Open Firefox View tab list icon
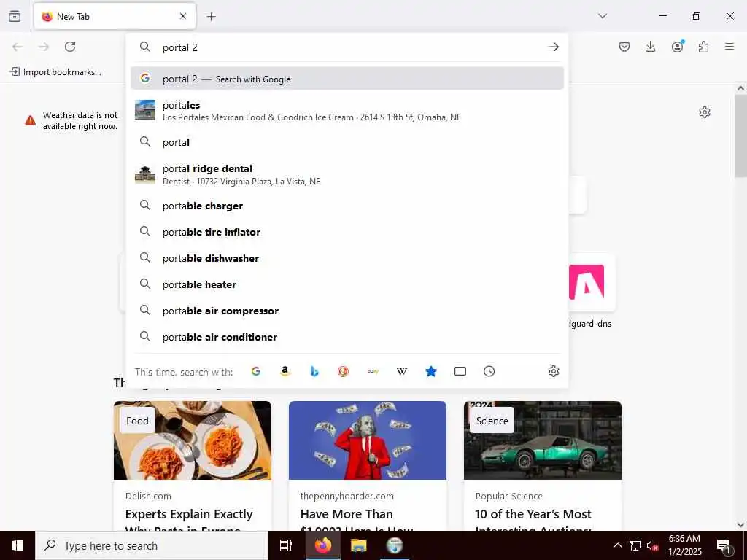 tap(15, 16)
